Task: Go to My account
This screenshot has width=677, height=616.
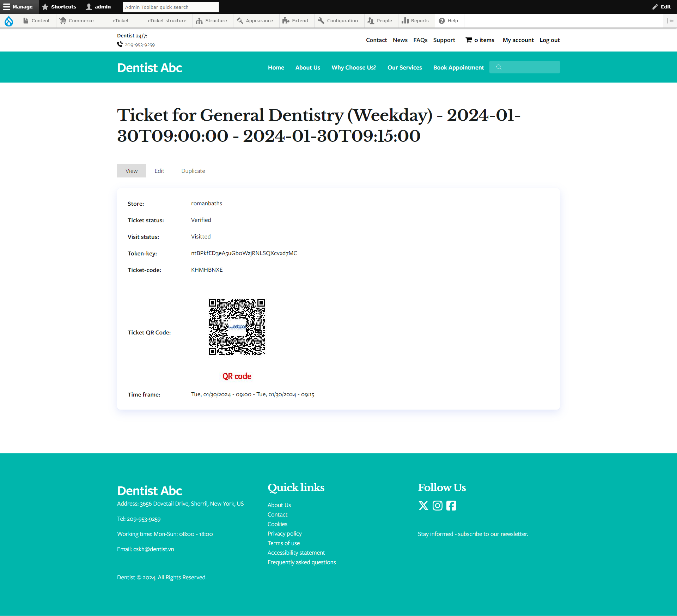Action: click(518, 40)
